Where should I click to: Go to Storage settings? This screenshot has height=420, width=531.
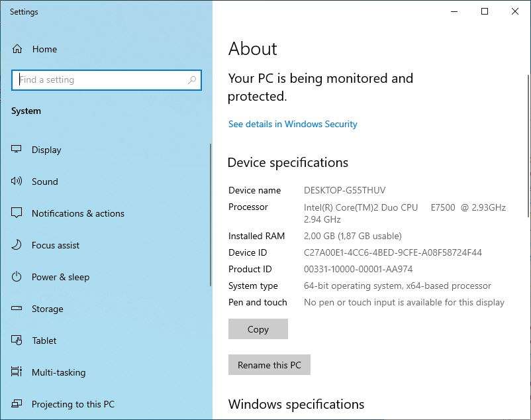point(48,309)
